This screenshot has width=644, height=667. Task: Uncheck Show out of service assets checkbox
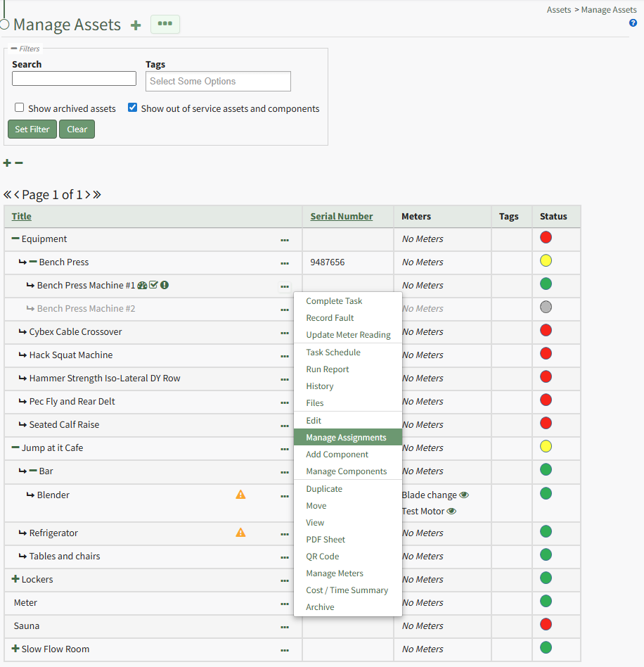pos(132,108)
